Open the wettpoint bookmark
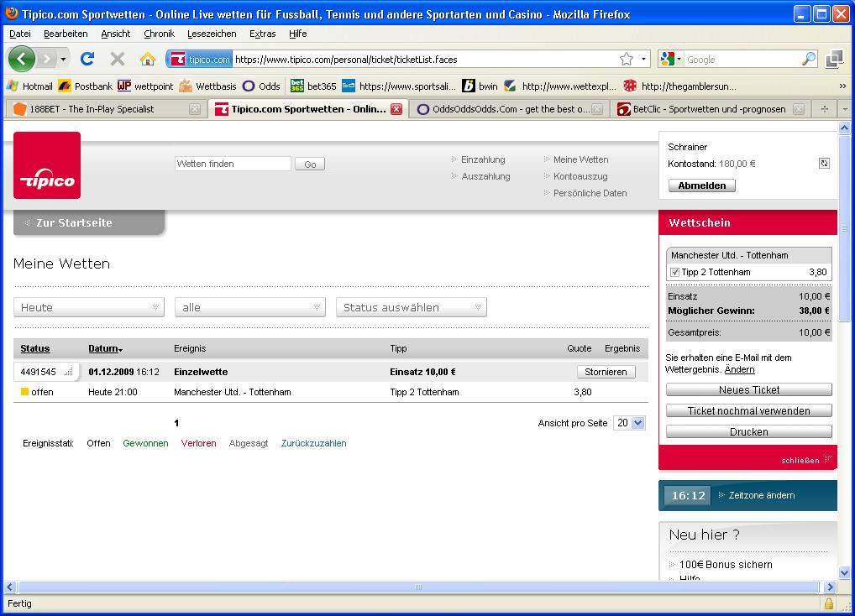 145,86
